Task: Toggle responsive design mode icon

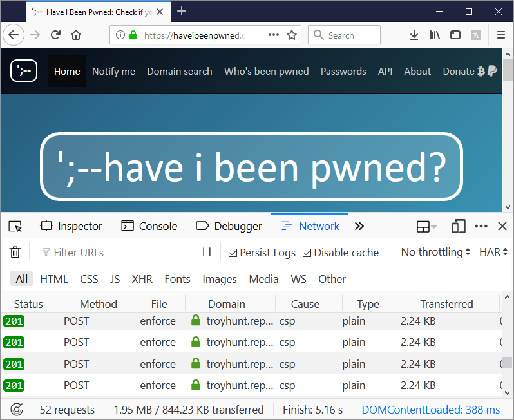Action: click(x=459, y=226)
